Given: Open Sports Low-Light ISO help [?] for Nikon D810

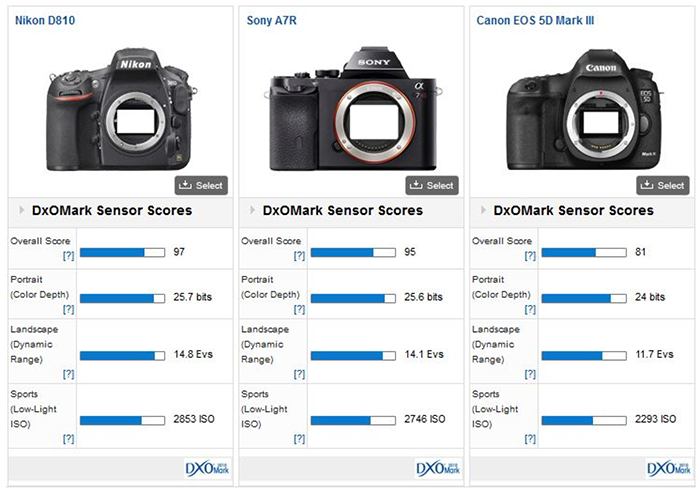Looking at the screenshot, I should [68, 439].
